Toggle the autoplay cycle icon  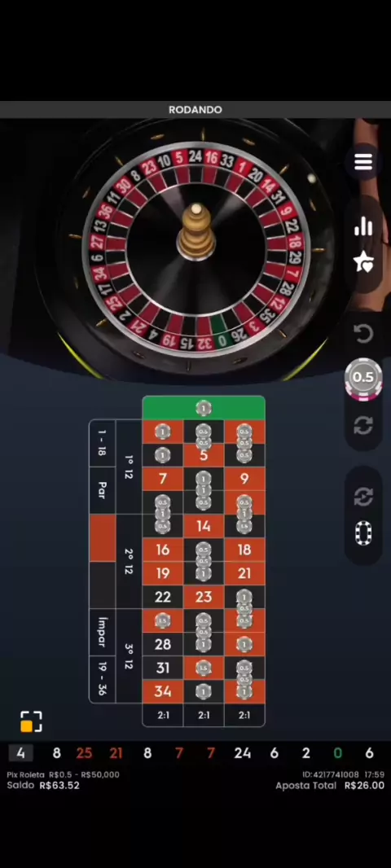coord(363,497)
